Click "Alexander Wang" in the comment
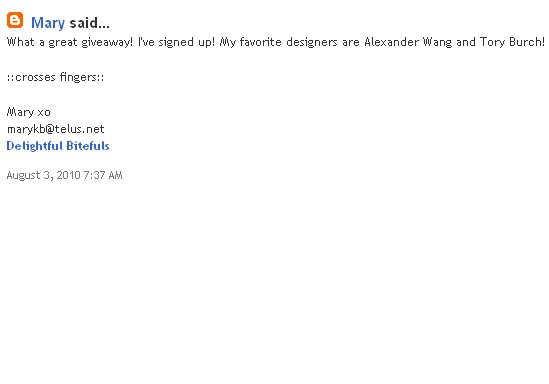Screen dimensions: 549x384 [408, 42]
